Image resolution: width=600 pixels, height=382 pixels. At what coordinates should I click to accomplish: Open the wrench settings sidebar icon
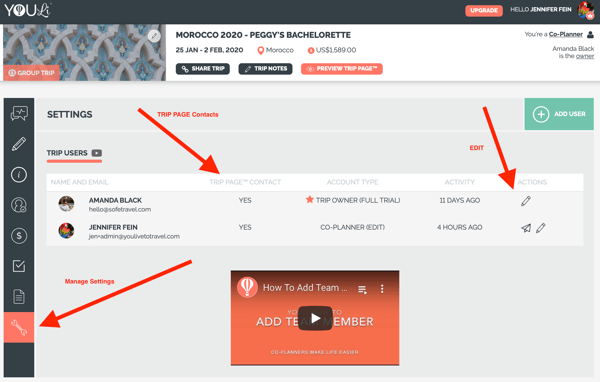click(x=19, y=328)
